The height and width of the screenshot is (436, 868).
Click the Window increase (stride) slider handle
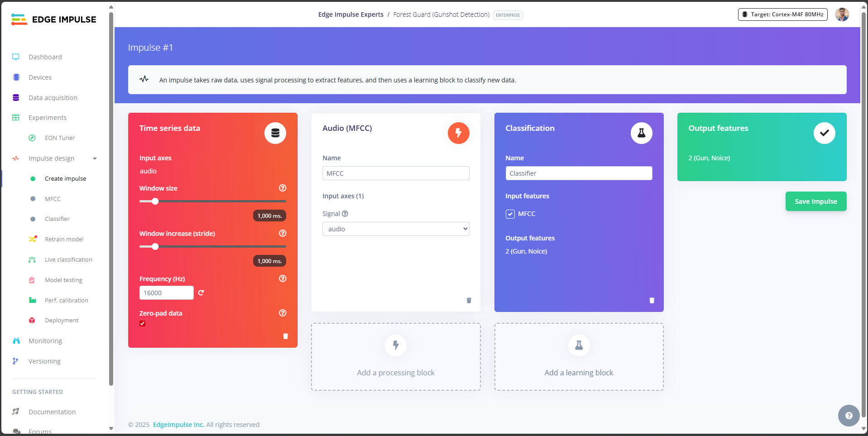[155, 246]
